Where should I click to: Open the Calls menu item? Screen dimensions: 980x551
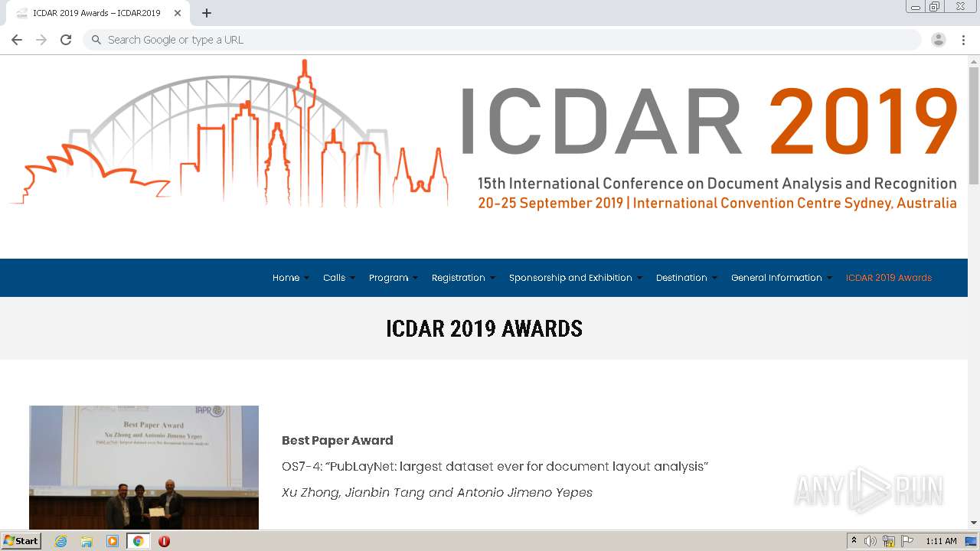tap(334, 278)
